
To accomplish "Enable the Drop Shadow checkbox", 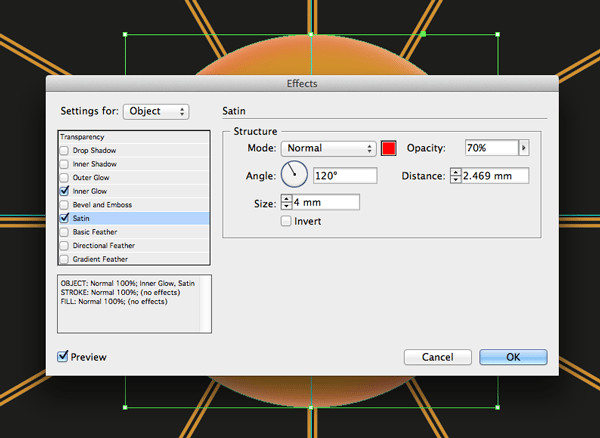I will click(65, 150).
